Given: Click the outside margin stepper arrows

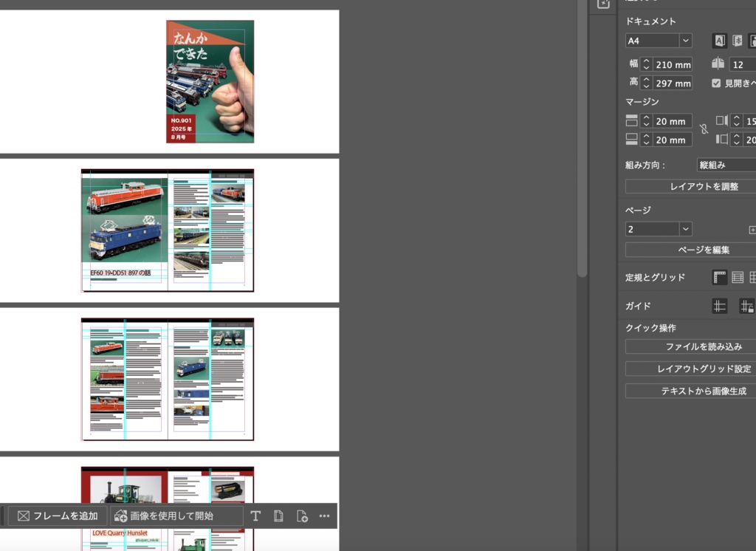Looking at the screenshot, I should (736, 140).
